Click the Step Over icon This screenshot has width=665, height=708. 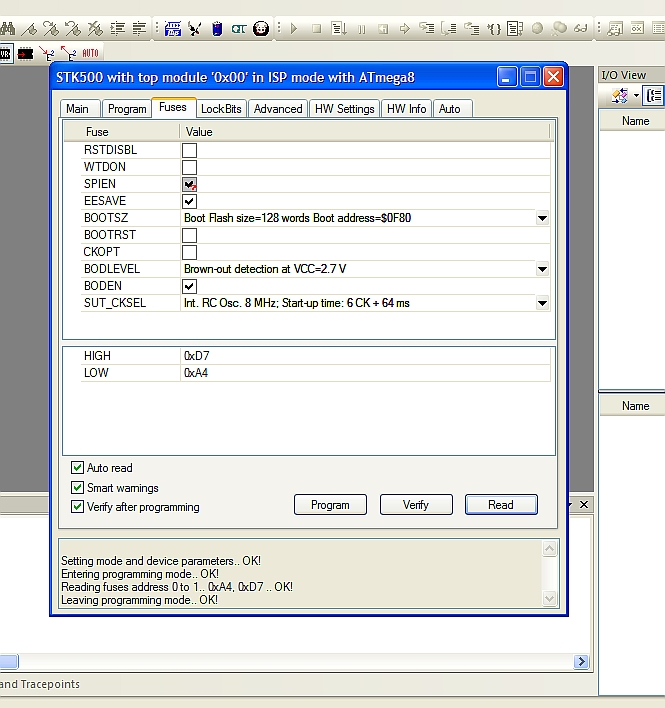[449, 29]
